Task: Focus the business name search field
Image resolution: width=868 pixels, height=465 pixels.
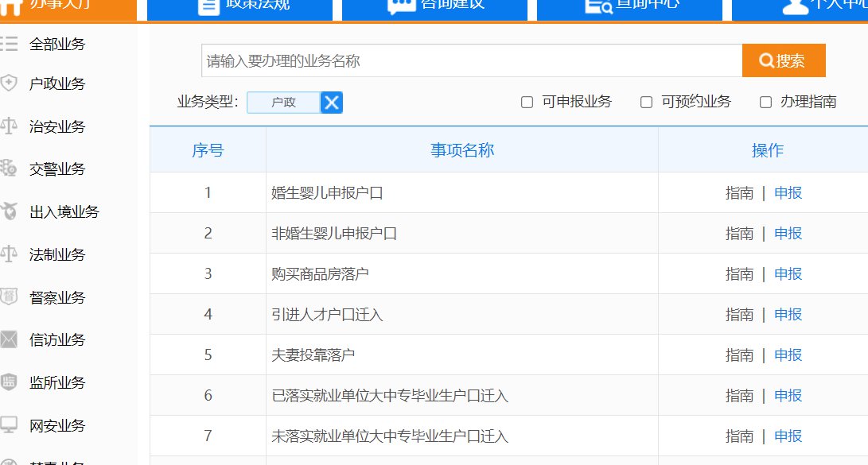Action: [472, 61]
